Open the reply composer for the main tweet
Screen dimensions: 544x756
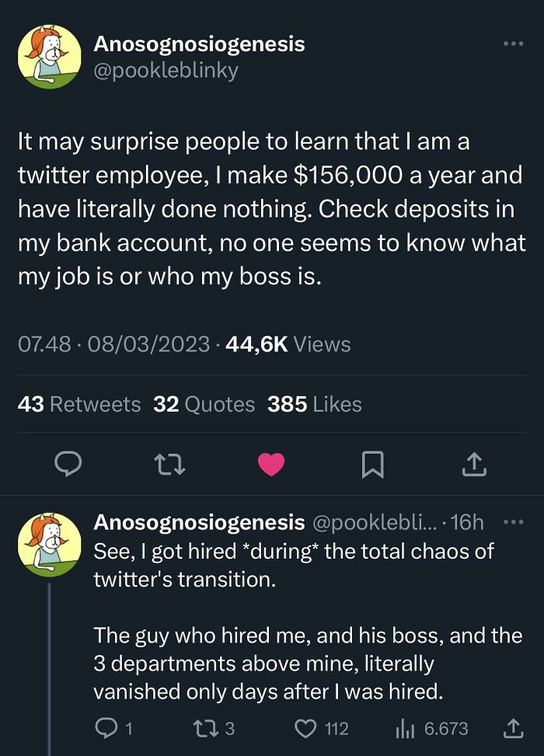pyautogui.click(x=69, y=464)
